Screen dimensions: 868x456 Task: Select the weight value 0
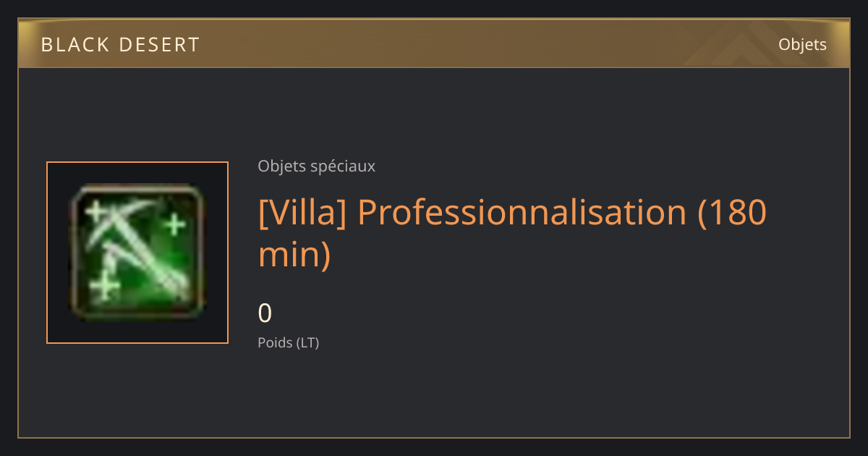coord(265,313)
